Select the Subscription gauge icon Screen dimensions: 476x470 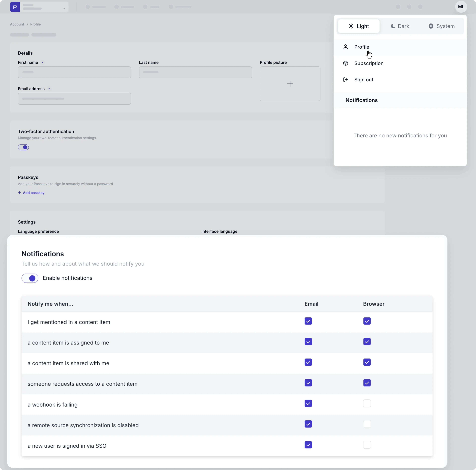pyautogui.click(x=345, y=63)
